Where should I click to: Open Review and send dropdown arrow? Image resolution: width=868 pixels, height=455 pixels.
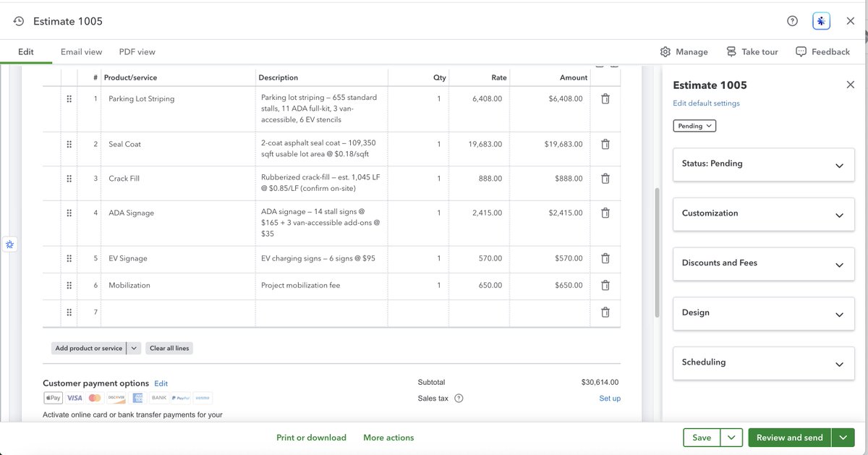(843, 438)
